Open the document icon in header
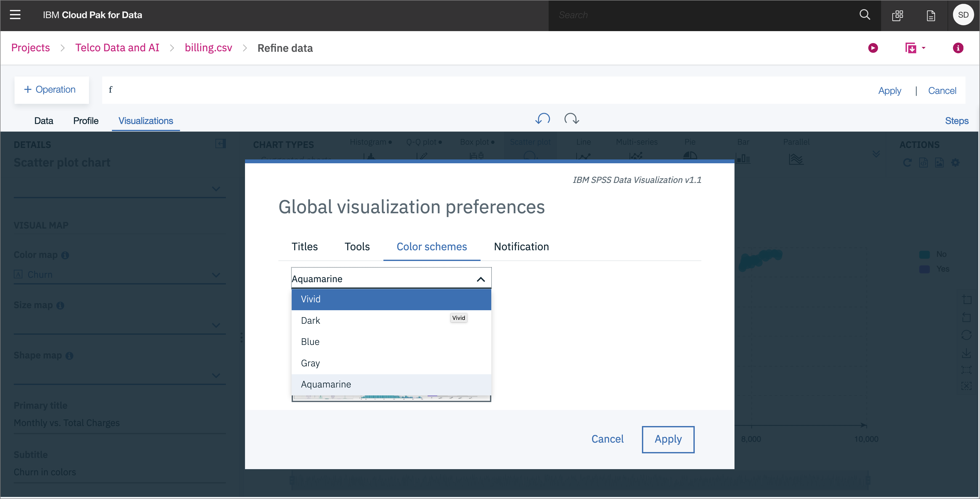This screenshot has height=499, width=980. (x=931, y=16)
